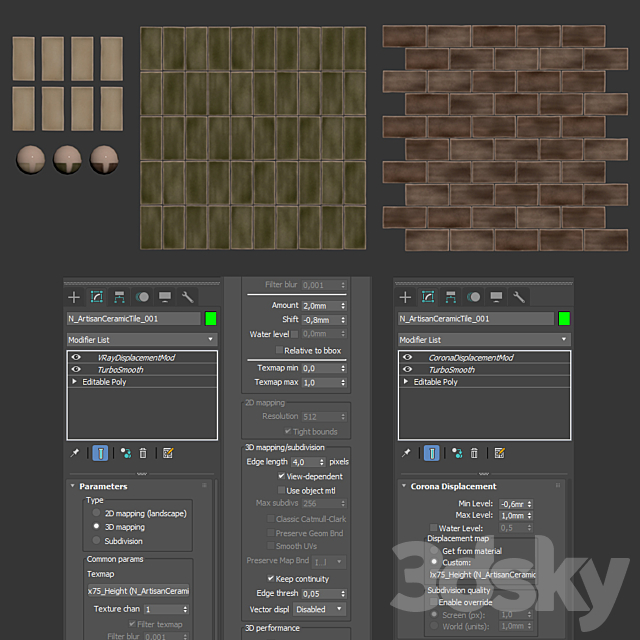Screen dimensions: 640x640
Task: Click Corona Max Level spinner arrows
Action: pyautogui.click(x=529, y=516)
